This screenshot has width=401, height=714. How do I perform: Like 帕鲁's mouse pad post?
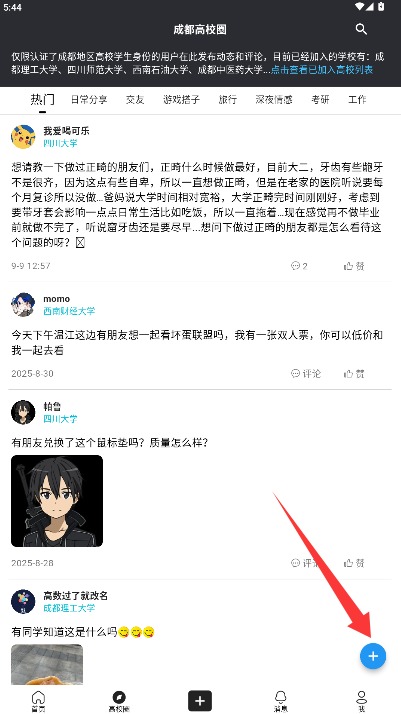tap(354, 563)
